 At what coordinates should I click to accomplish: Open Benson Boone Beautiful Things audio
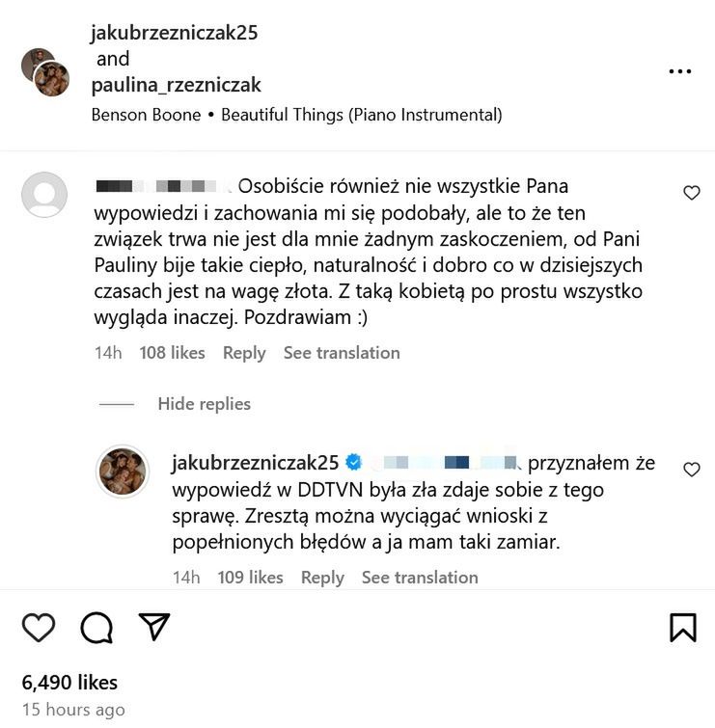[x=296, y=115]
